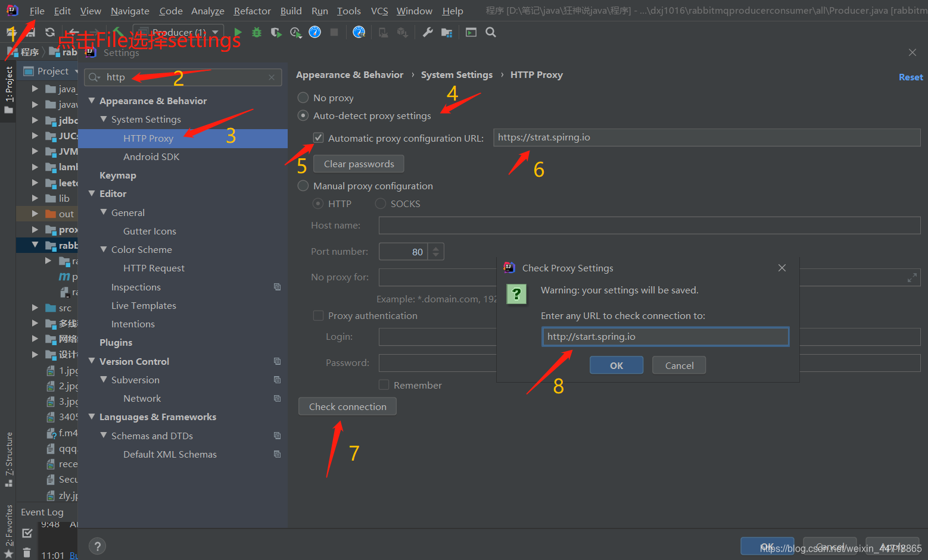Collapse the General node under Editor
The width and height of the screenshot is (928, 560).
(x=104, y=212)
